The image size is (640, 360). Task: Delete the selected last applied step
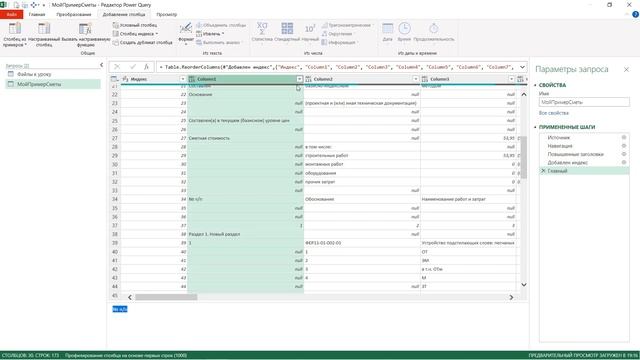[x=543, y=171]
